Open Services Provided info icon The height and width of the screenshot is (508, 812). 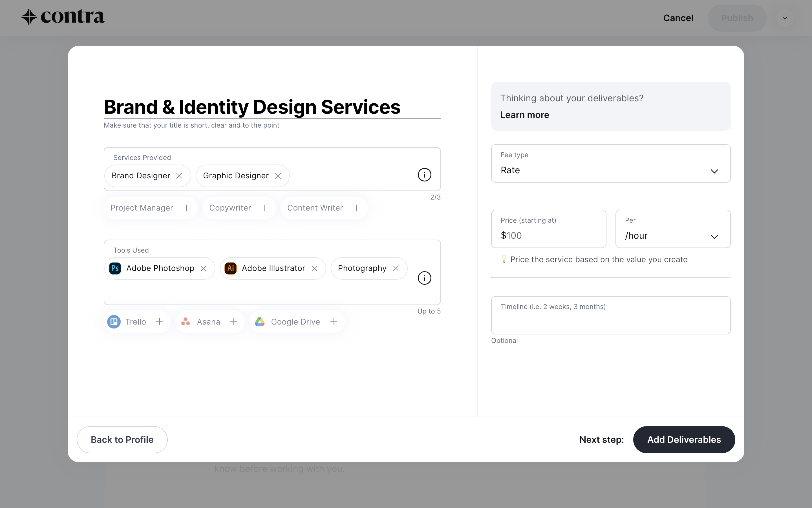tap(424, 175)
